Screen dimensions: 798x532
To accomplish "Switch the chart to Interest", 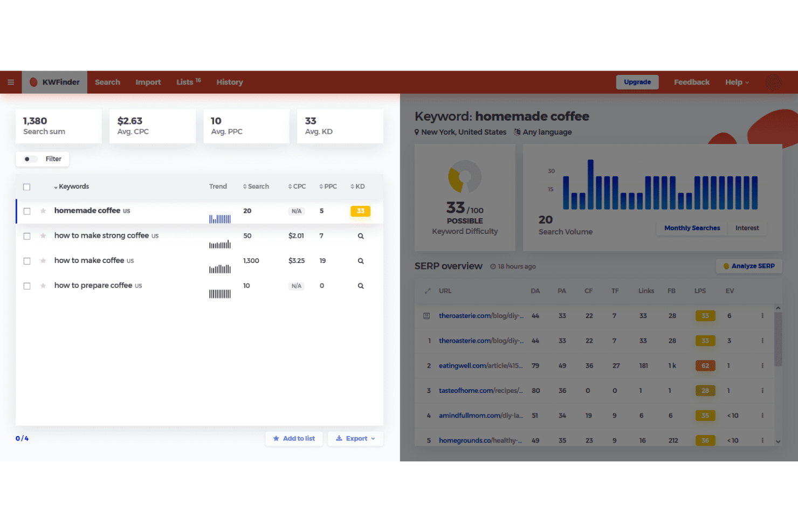I will coord(747,228).
